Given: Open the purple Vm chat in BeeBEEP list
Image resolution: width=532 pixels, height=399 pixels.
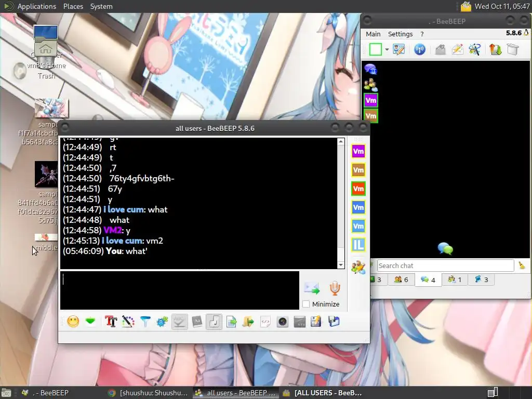Looking at the screenshot, I should pyautogui.click(x=370, y=100).
